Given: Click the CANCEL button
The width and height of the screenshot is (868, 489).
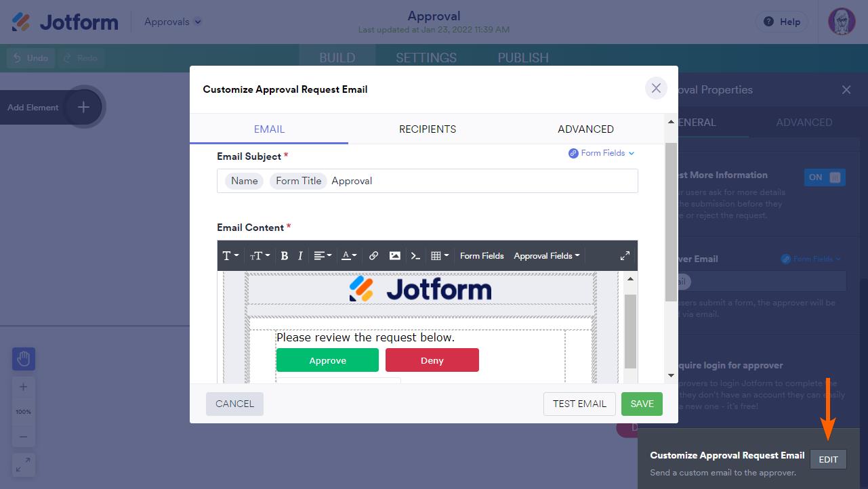Looking at the screenshot, I should tap(234, 404).
